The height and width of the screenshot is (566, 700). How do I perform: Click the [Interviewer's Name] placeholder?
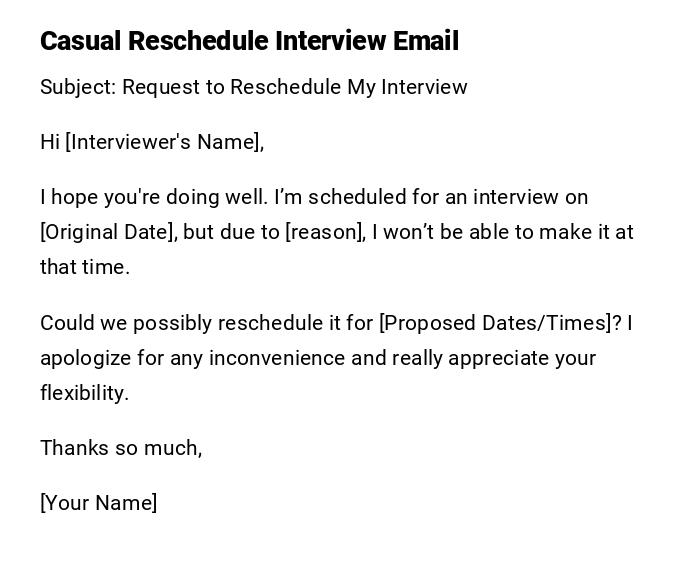click(162, 142)
